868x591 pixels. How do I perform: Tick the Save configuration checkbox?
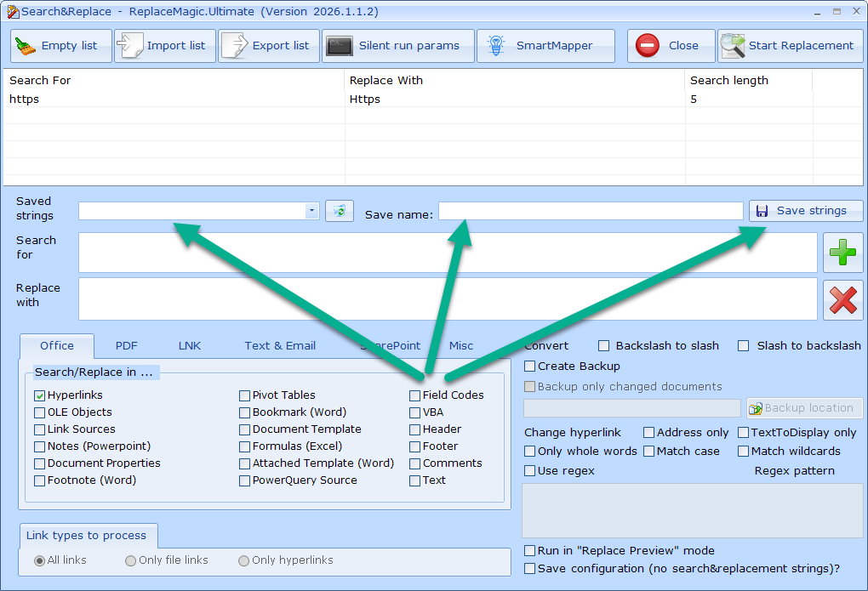[530, 569]
